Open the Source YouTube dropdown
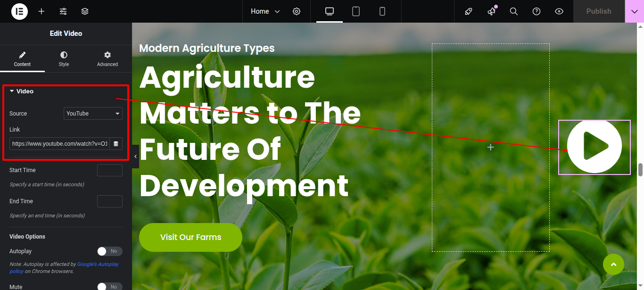The height and width of the screenshot is (290, 644). click(93, 114)
